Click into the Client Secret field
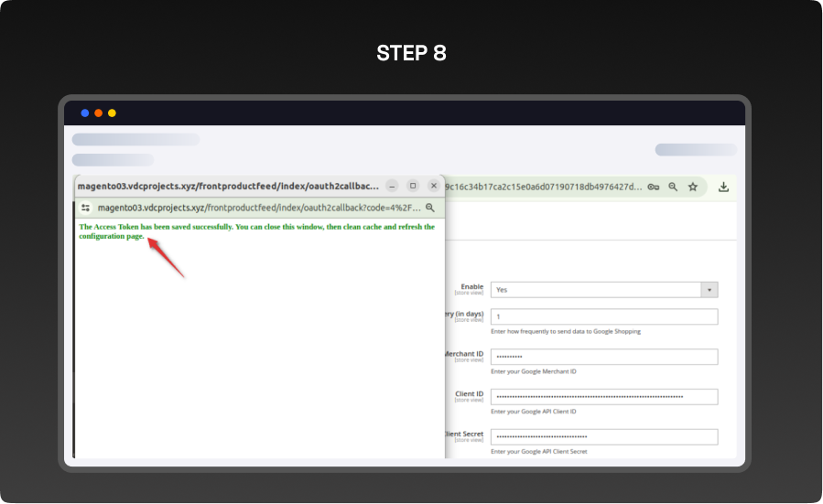The height and width of the screenshot is (504, 823). pos(603,437)
